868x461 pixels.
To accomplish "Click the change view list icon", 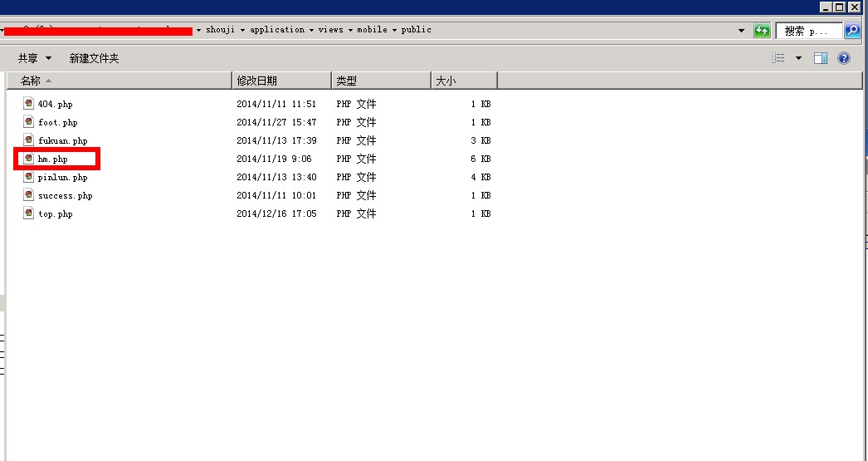I will [778, 58].
